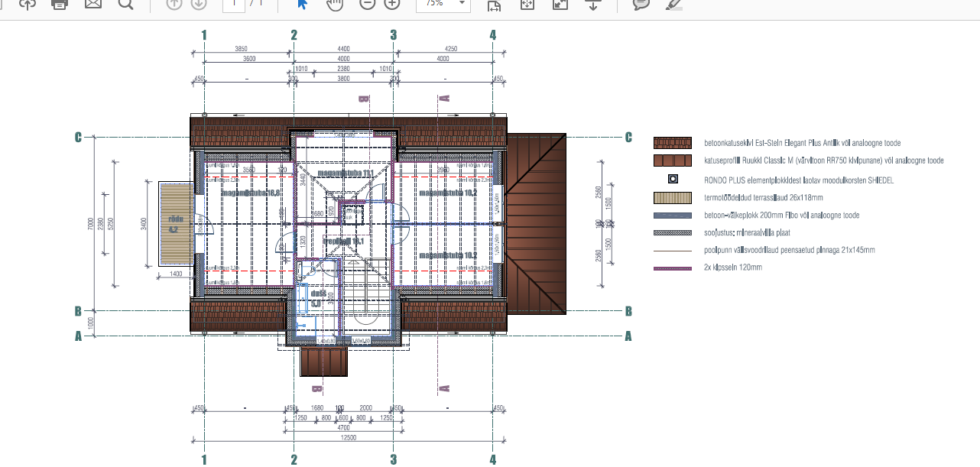
Task: Add a comment with speech bubble icon
Action: 641,3
